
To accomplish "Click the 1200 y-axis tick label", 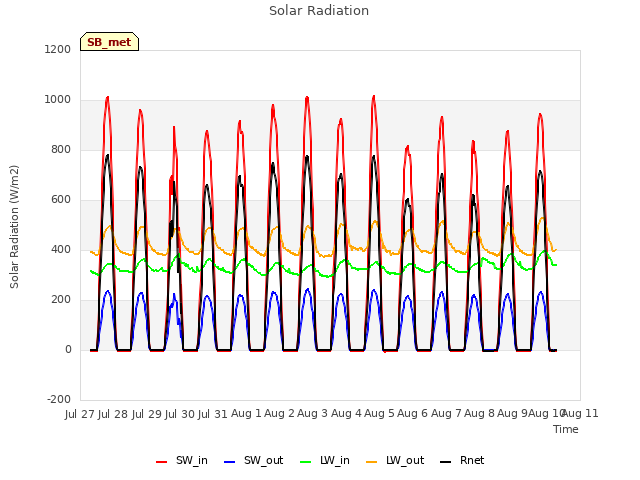I will 58,49.
